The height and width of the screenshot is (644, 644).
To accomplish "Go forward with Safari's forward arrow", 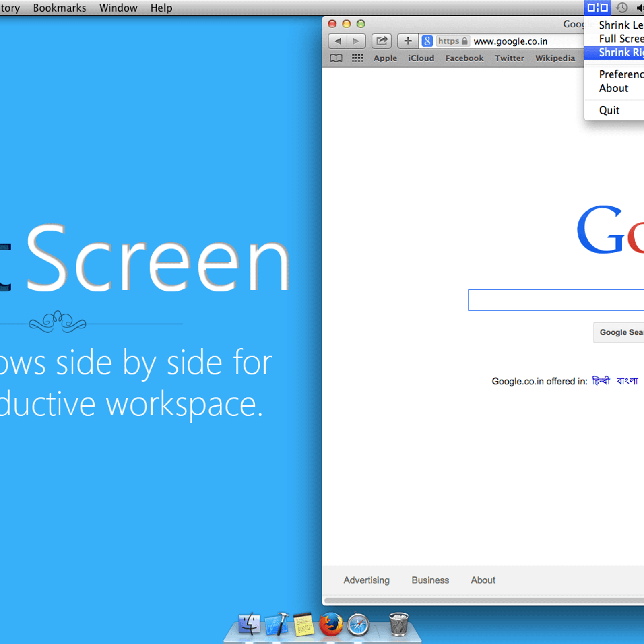I will tap(356, 41).
